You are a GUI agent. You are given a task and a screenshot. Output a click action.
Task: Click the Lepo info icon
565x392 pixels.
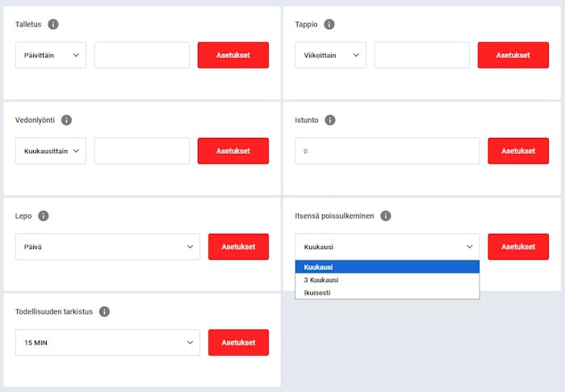[x=44, y=216]
